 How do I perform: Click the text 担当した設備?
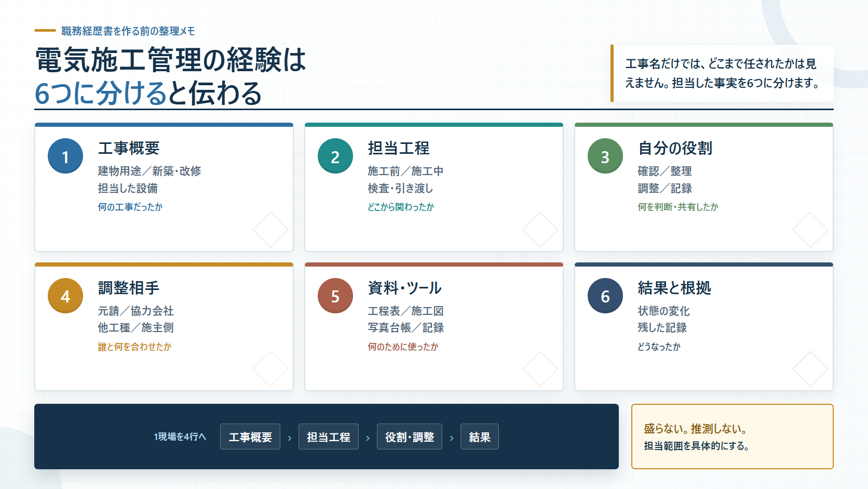128,188
